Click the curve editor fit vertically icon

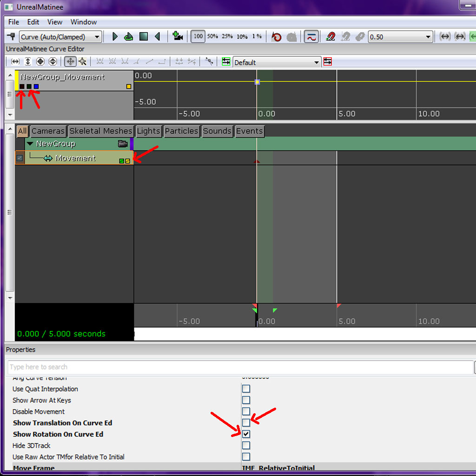[x=27, y=62]
